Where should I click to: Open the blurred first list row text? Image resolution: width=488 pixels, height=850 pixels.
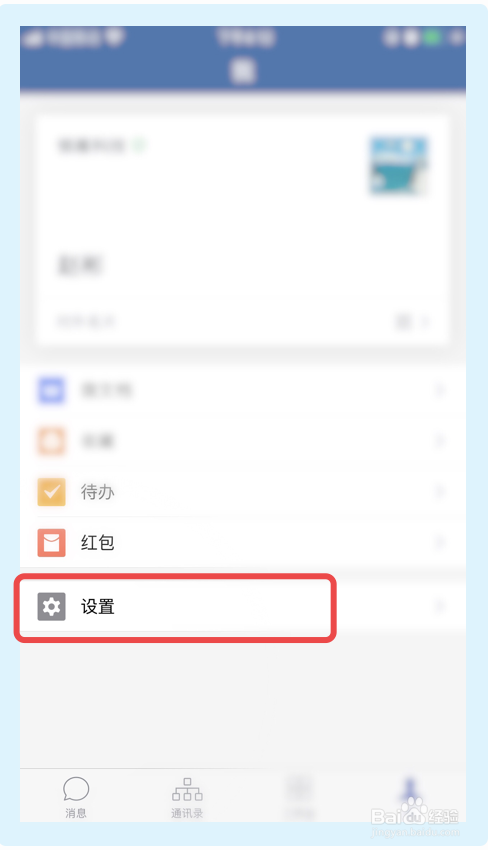(106, 390)
